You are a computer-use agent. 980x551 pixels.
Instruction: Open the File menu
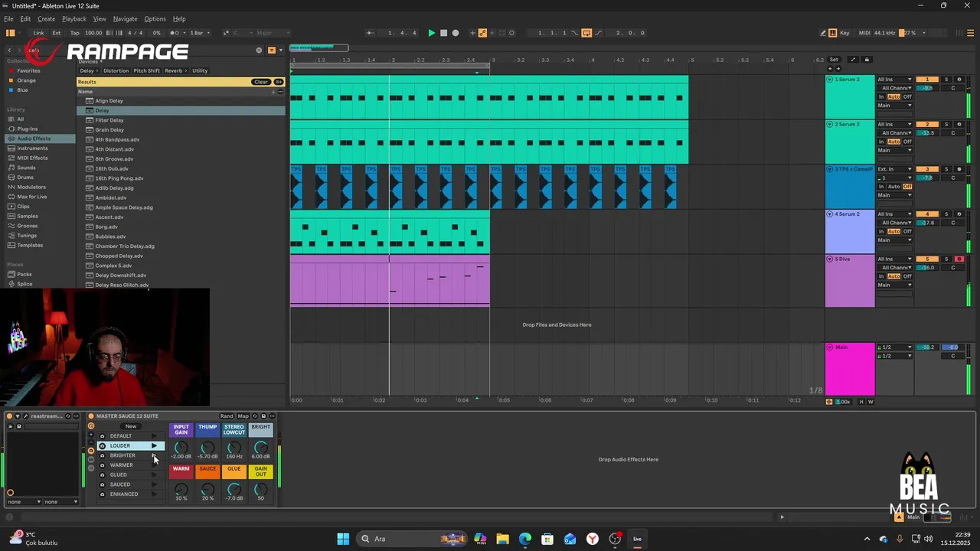tap(8, 18)
